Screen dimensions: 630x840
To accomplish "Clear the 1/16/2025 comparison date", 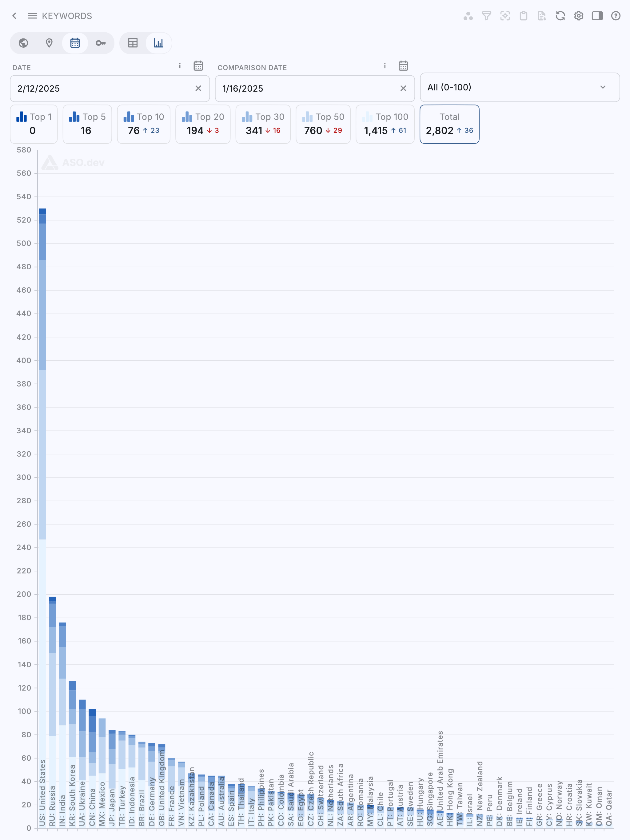I will tap(403, 89).
